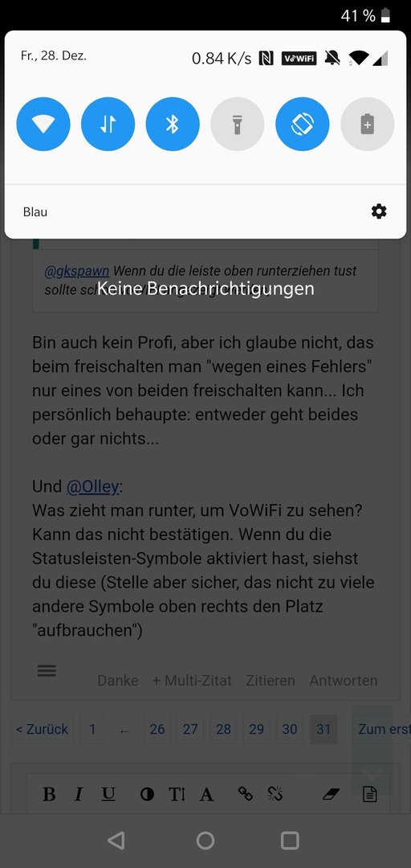Go to page 30
Screen dimensions: 411x868
(x=289, y=729)
